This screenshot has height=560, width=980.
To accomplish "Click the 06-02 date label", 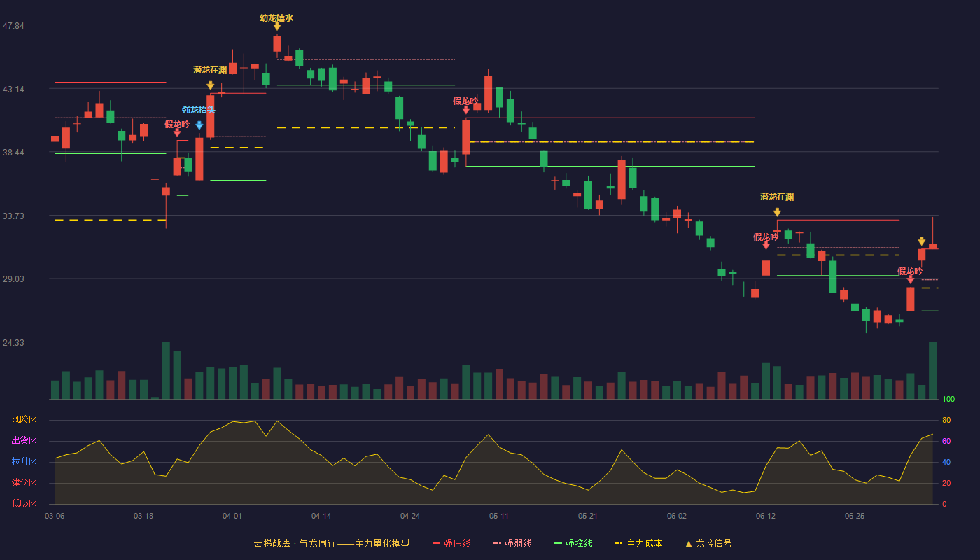I will click(677, 516).
